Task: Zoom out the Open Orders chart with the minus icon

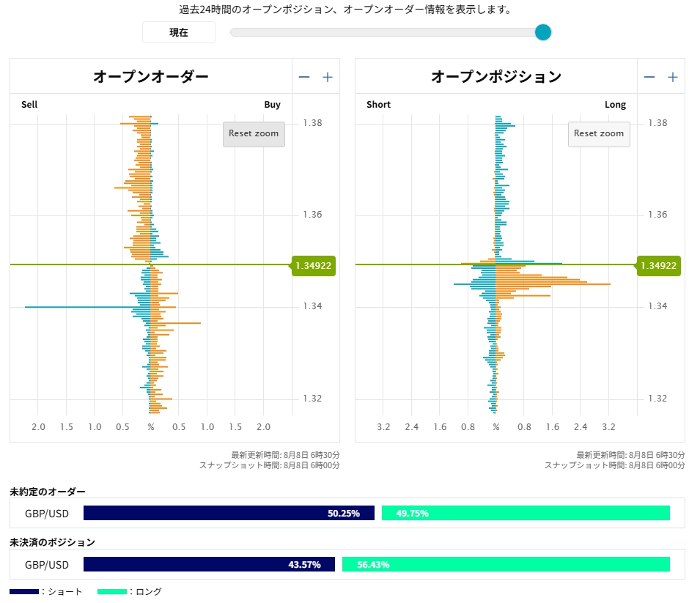Action: point(304,77)
